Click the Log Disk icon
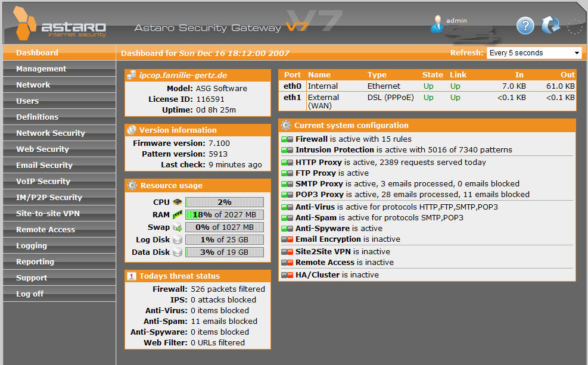Image resolution: width=588 pixels, height=365 pixels. [178, 239]
